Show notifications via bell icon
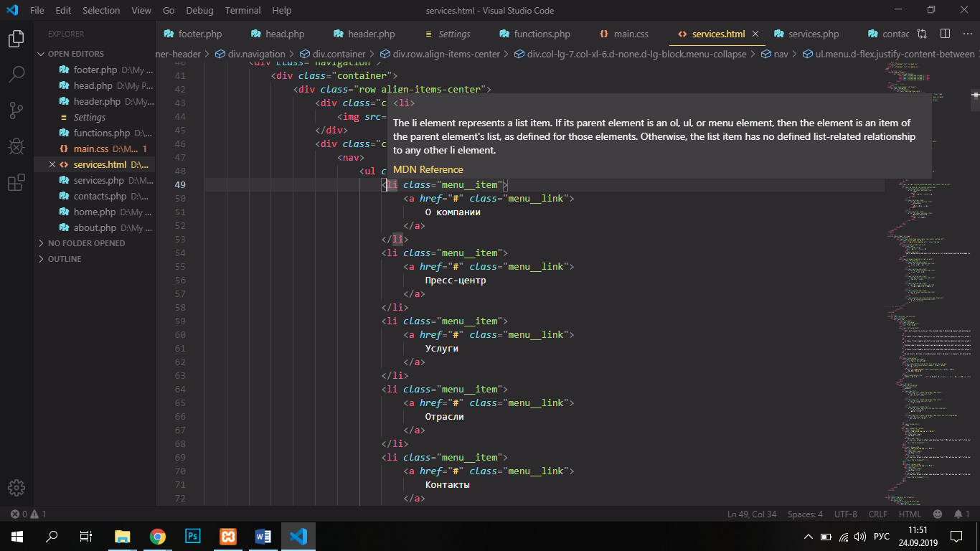 click(x=961, y=514)
